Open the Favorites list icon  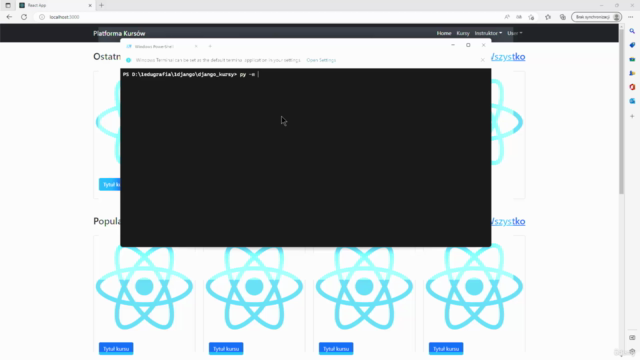(x=548, y=17)
